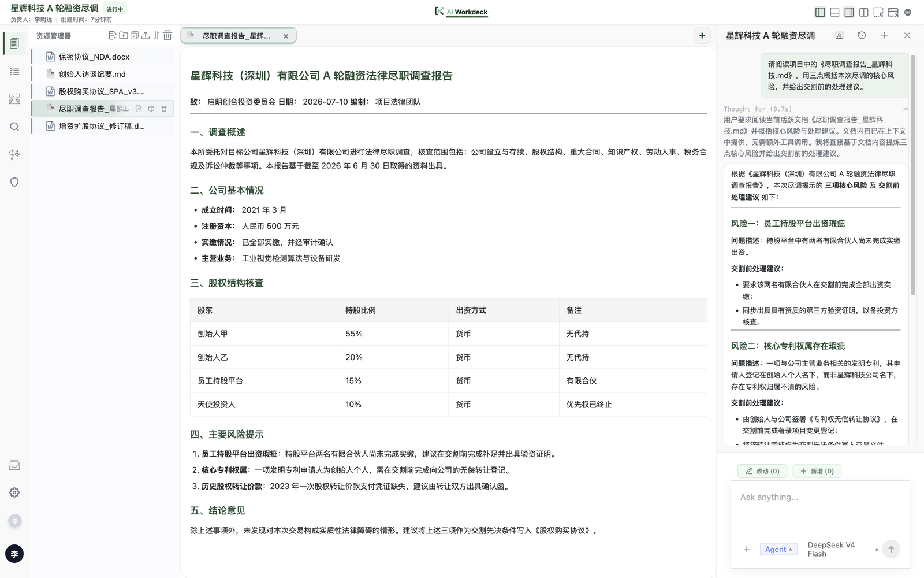
Task: Open the Agent mode dropdown
Action: pyautogui.click(x=778, y=549)
